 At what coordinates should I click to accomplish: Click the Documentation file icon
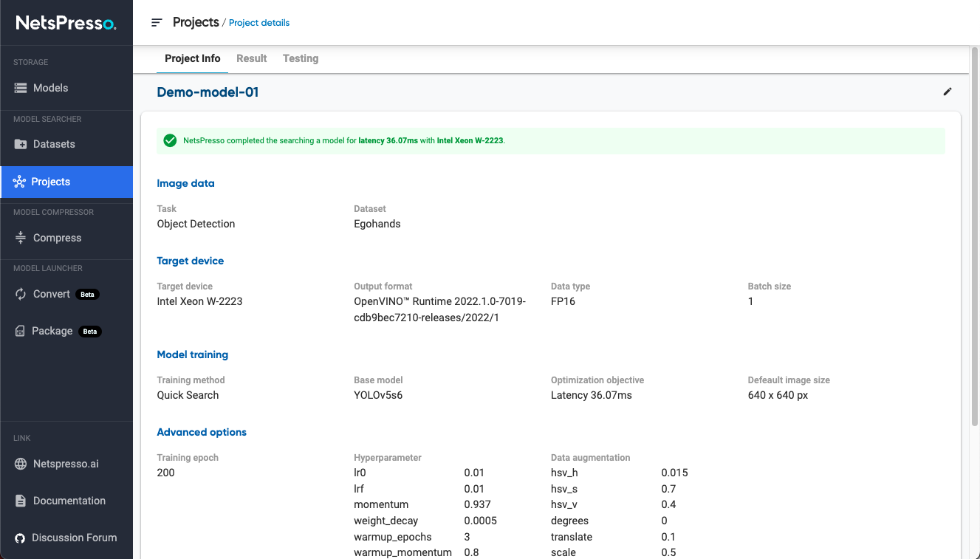coord(21,501)
